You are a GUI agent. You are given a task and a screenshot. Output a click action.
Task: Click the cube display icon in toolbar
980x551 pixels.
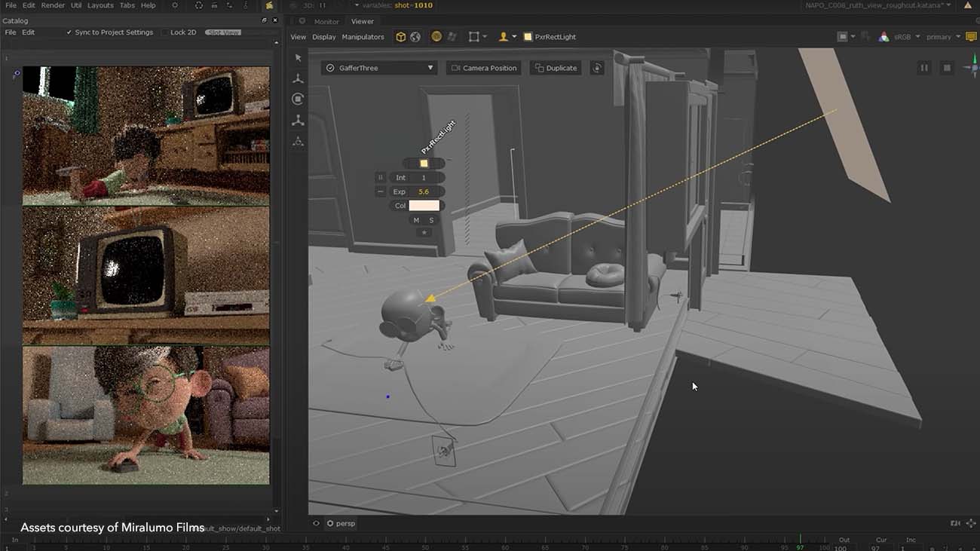tap(401, 37)
